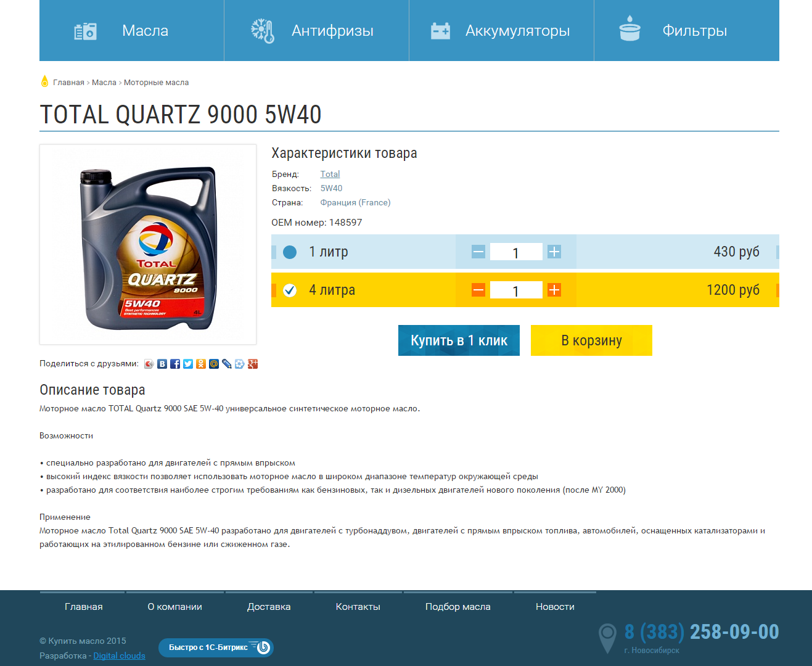Click the battery icon beside Аккумуляторы
812x666 pixels.
click(x=440, y=31)
